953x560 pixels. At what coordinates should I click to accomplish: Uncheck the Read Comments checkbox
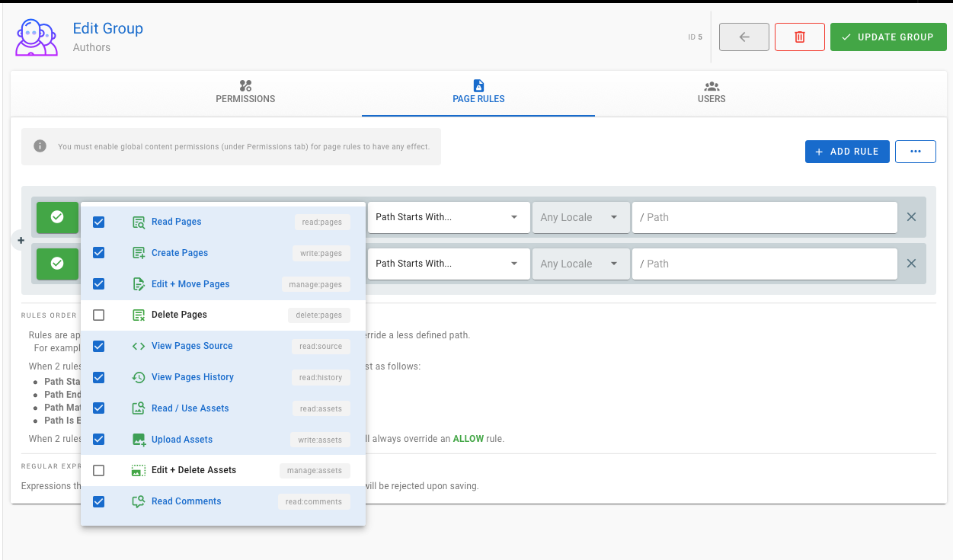coord(98,501)
